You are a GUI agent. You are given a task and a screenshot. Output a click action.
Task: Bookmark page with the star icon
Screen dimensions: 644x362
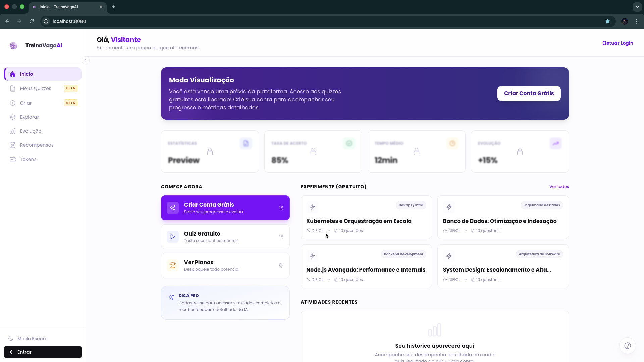click(x=608, y=21)
